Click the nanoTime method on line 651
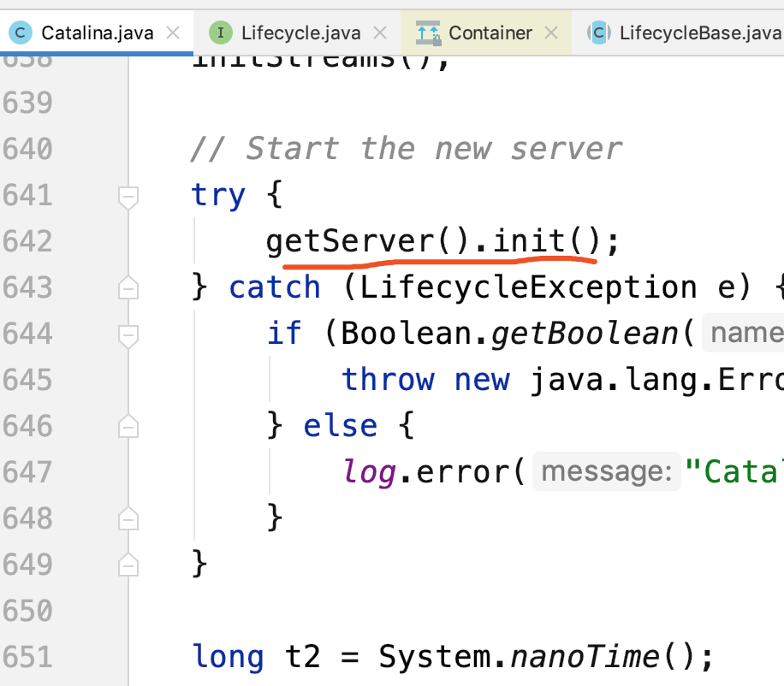 (585, 657)
